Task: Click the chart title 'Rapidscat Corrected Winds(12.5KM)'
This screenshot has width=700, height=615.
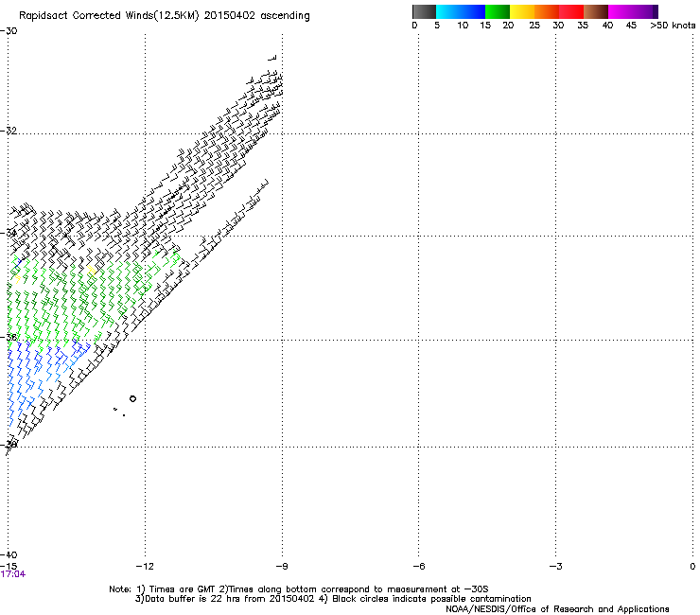Action: (109, 16)
